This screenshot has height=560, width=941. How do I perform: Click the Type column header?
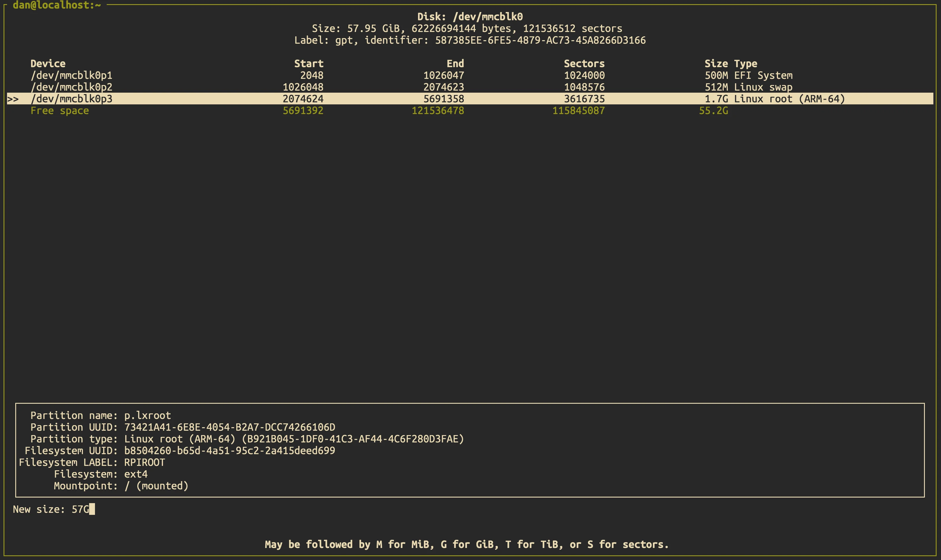pyautogui.click(x=745, y=63)
